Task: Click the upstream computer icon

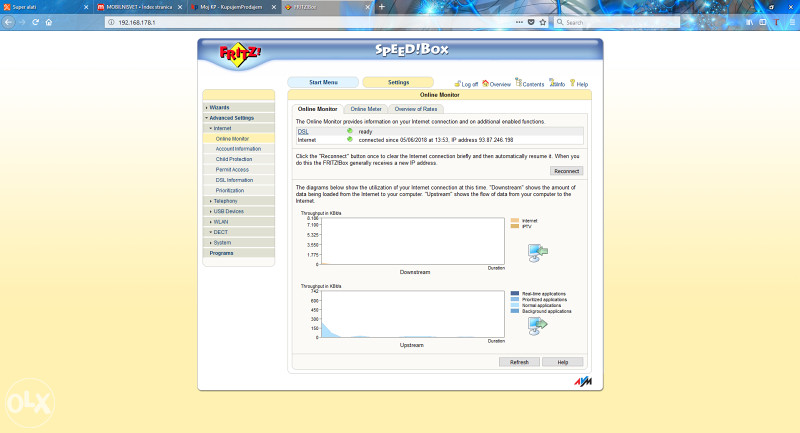Action: point(537,326)
